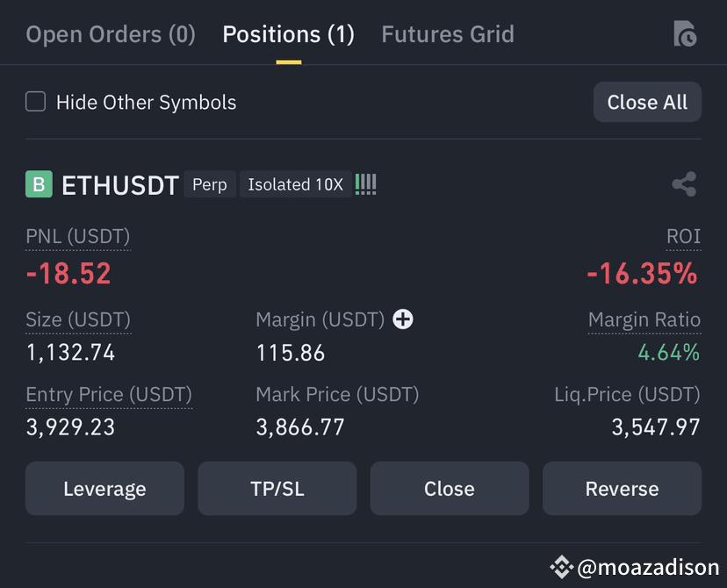Add margin using the plus icon
Screen dimensions: 727x588
click(x=403, y=319)
